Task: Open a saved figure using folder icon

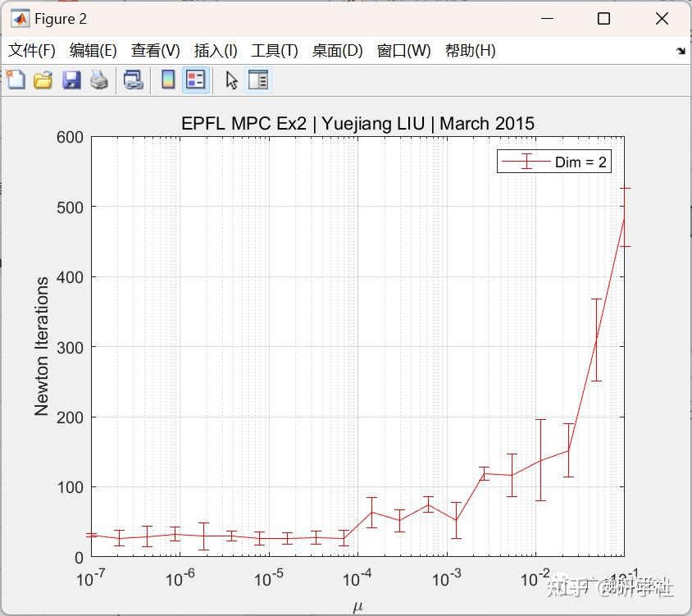Action: pyautogui.click(x=43, y=80)
